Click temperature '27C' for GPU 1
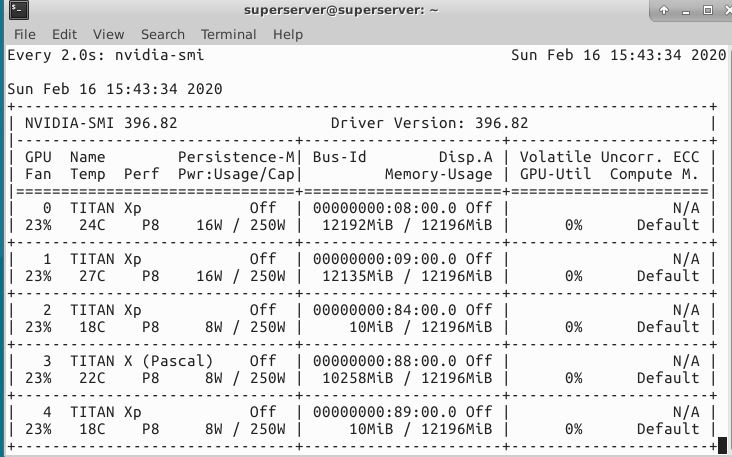Image resolution: width=732 pixels, height=457 pixels. [x=92, y=276]
